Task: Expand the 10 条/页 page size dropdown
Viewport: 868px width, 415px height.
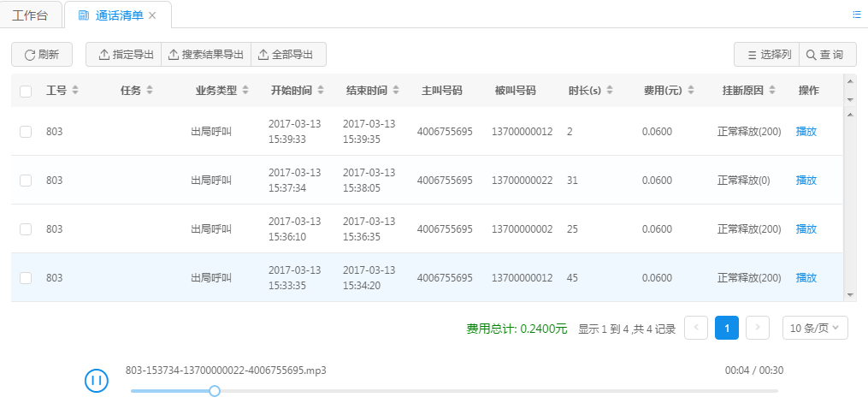Action: 815,328
